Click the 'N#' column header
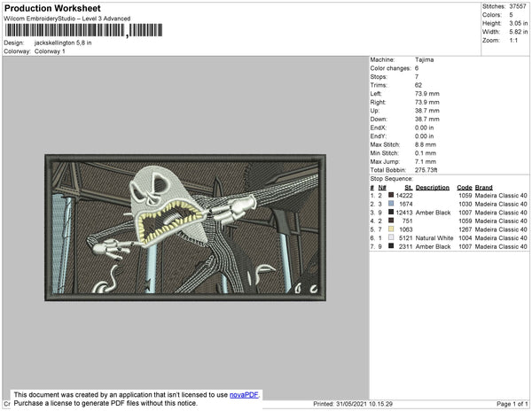The width and height of the screenshot is (532, 411). pos(382,188)
